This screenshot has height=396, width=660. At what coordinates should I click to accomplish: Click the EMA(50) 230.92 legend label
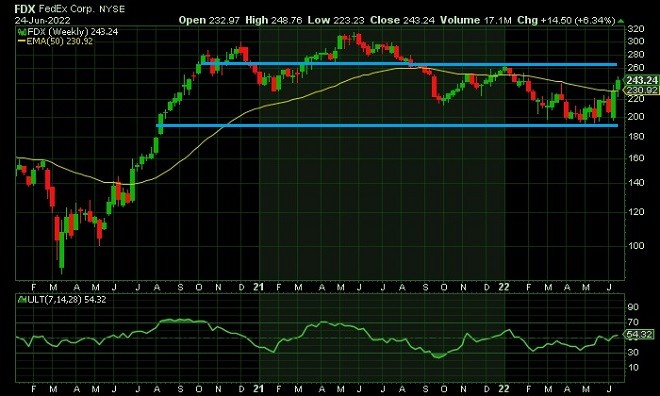(60, 41)
